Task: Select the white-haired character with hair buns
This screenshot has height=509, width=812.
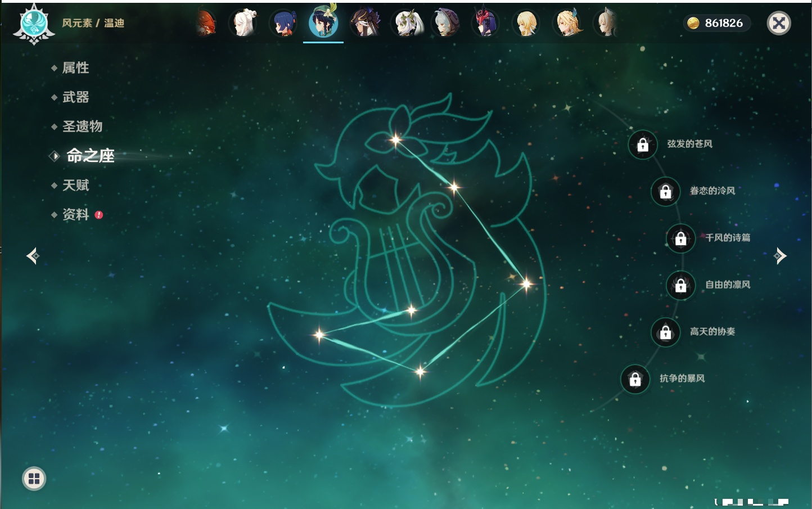Action: 243,23
